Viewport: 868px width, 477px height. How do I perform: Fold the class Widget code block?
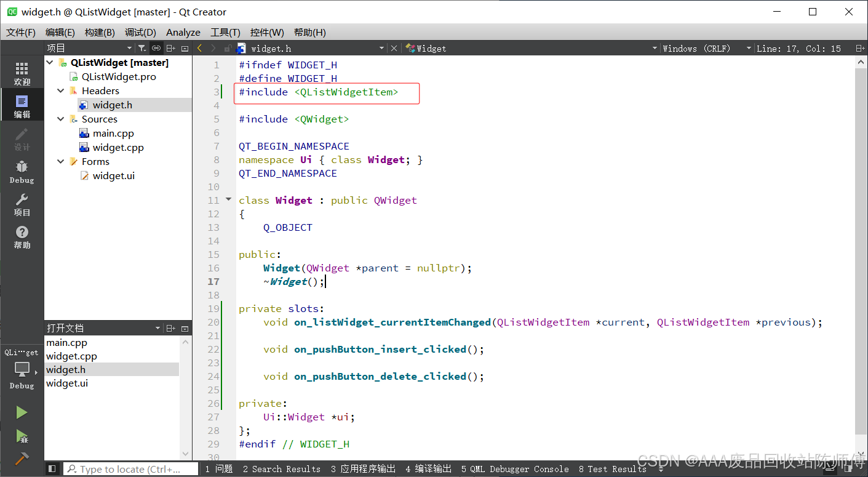point(229,199)
